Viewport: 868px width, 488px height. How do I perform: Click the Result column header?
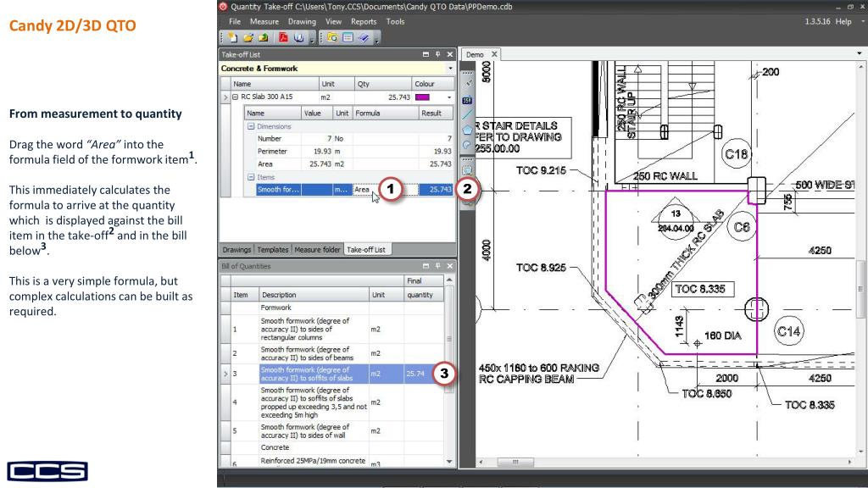[437, 113]
